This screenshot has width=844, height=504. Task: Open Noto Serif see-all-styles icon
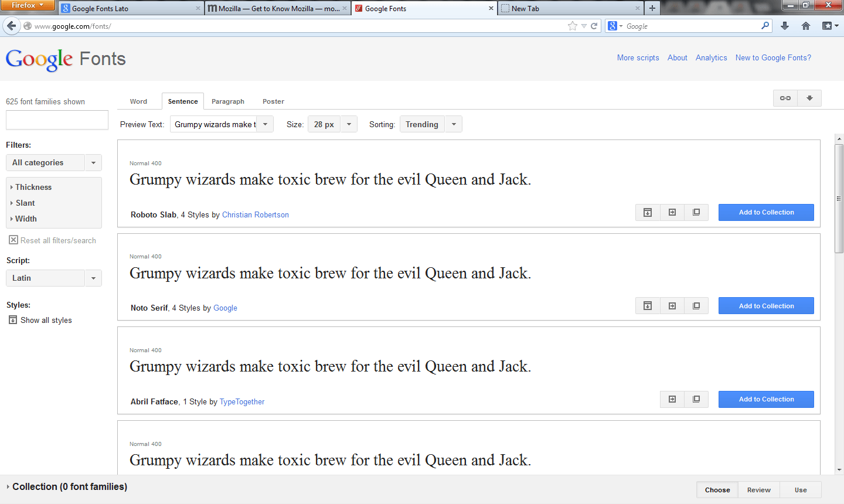[x=648, y=306]
